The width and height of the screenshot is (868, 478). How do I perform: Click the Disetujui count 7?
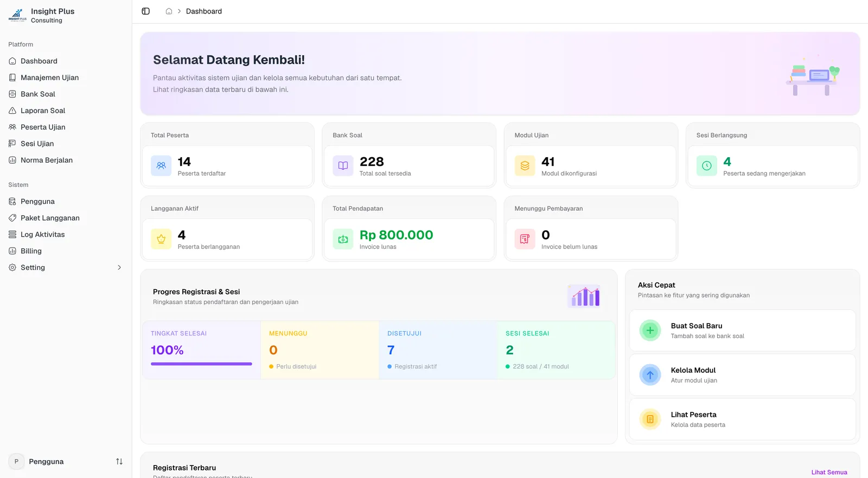click(x=391, y=350)
